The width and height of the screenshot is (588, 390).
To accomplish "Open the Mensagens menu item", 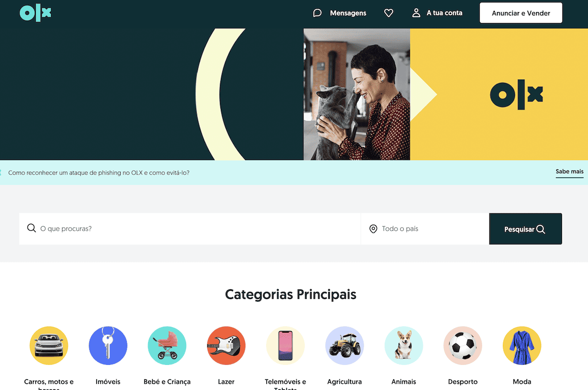I will click(348, 13).
